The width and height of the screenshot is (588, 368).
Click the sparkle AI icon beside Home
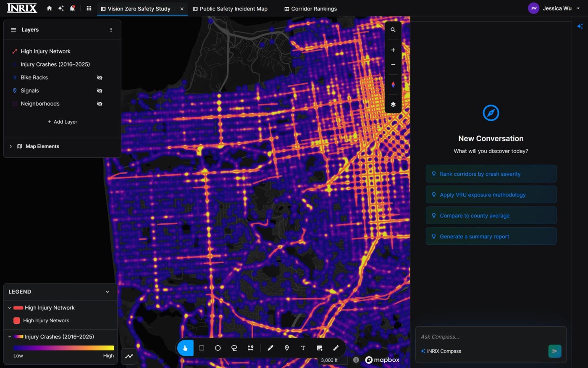(61, 8)
